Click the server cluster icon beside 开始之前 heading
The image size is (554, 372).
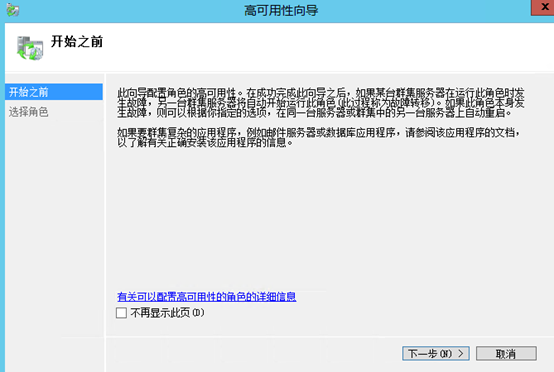tap(30, 48)
